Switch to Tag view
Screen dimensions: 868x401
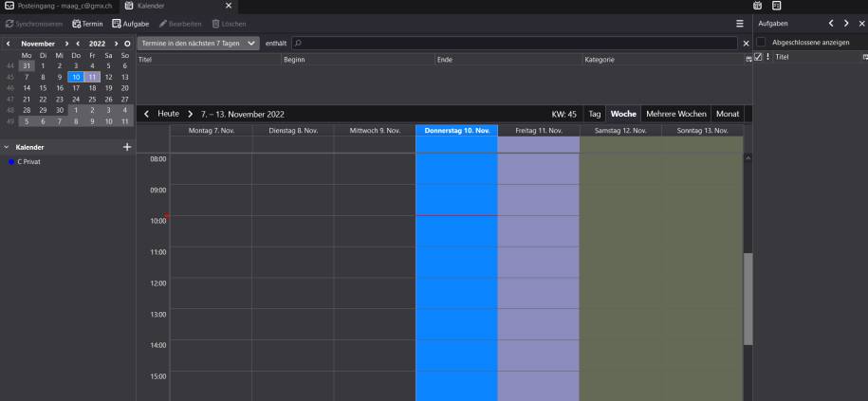point(595,114)
